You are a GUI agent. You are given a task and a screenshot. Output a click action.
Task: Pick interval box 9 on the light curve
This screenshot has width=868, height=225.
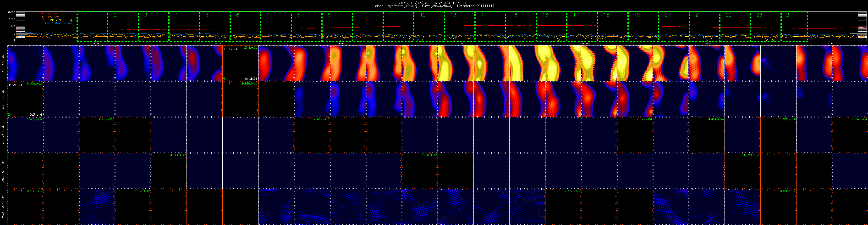click(x=337, y=26)
